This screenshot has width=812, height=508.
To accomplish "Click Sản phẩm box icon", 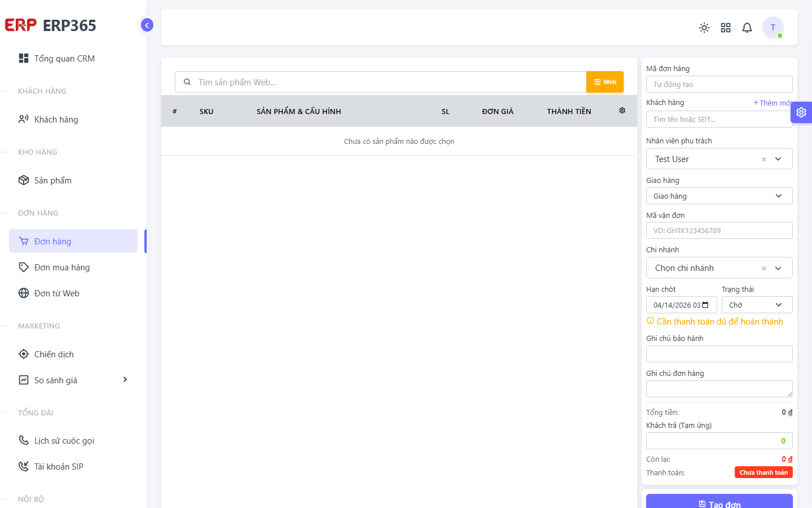I will pos(24,180).
